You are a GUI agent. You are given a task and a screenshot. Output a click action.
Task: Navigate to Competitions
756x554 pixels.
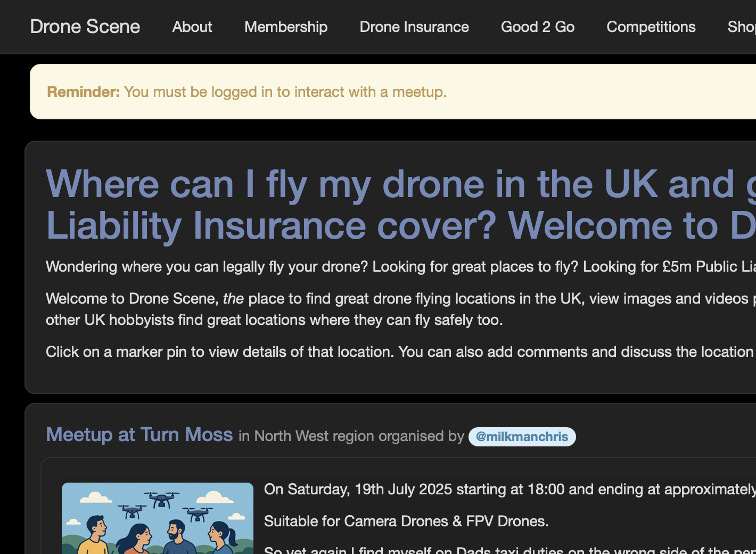pyautogui.click(x=651, y=27)
